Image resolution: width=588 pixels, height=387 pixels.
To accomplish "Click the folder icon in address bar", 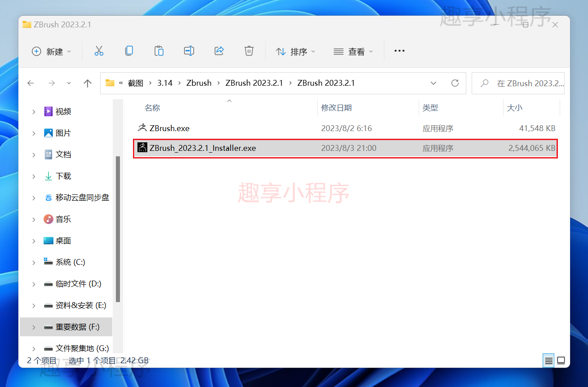I will (x=110, y=83).
